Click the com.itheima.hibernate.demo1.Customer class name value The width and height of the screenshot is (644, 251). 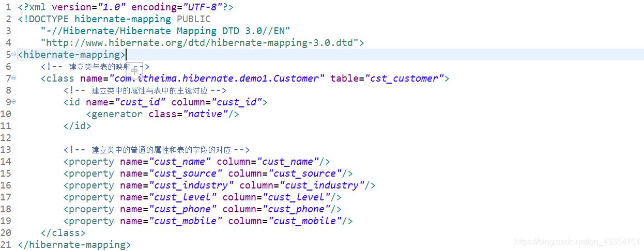pos(217,79)
